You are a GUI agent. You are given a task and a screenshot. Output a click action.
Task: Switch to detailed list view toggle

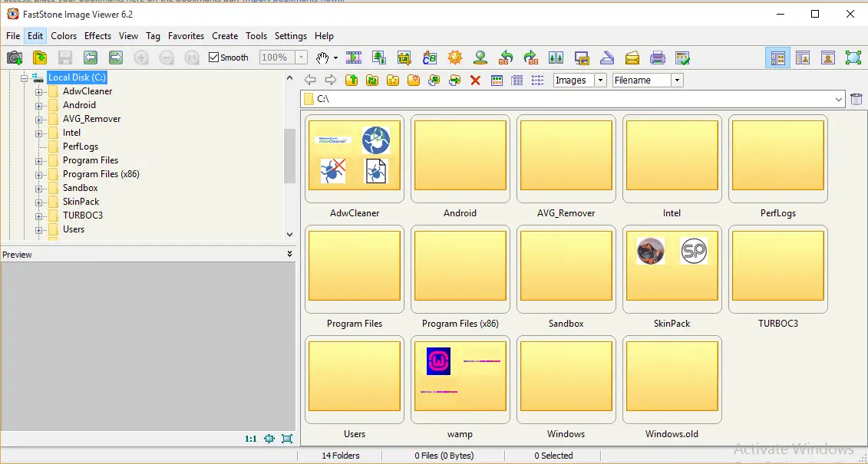[517, 80]
